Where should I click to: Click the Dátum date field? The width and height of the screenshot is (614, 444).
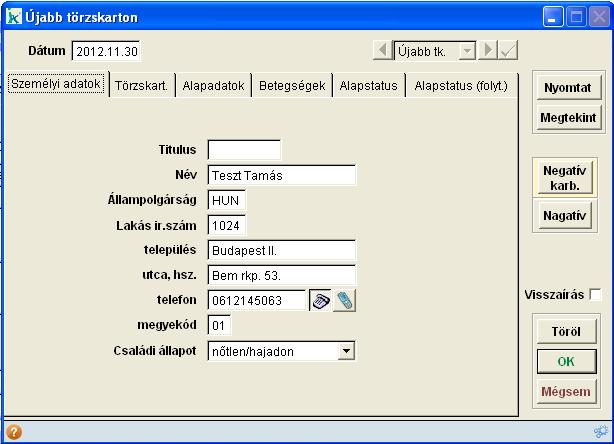108,50
